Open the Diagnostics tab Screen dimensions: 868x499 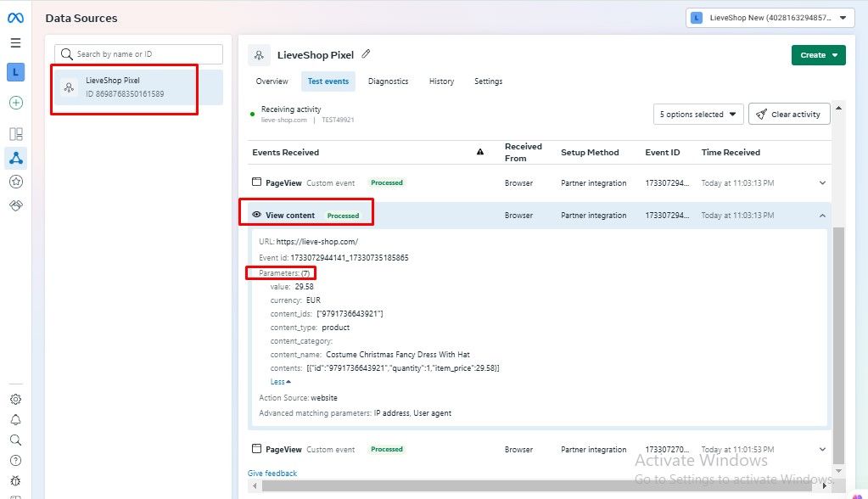[388, 81]
